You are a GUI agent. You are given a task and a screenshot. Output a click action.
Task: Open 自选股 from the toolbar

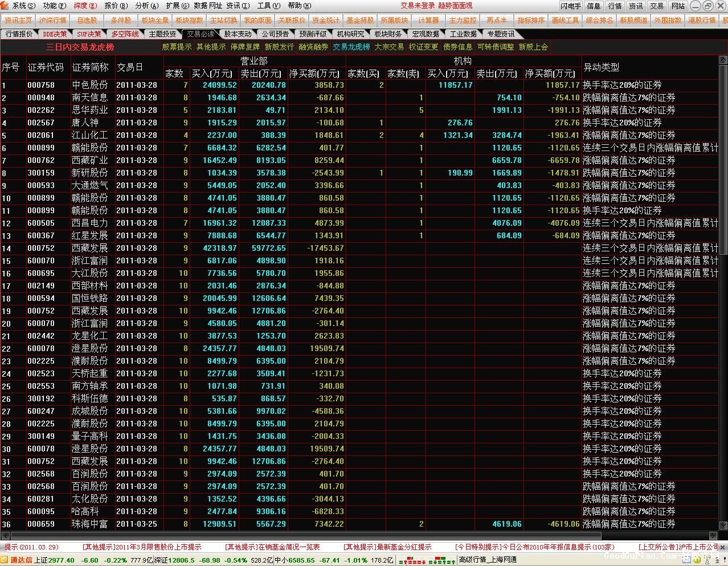coord(87,20)
